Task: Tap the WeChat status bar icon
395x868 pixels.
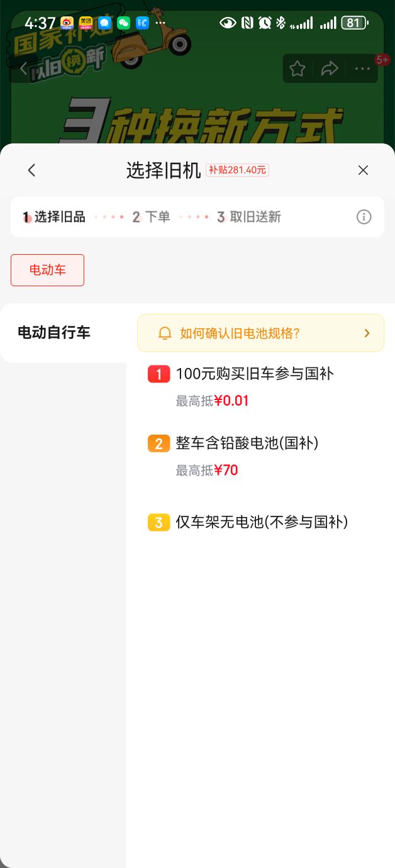Action: tap(124, 23)
